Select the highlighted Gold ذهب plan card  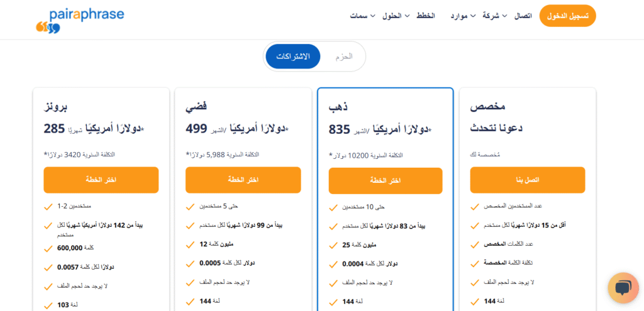point(386,199)
